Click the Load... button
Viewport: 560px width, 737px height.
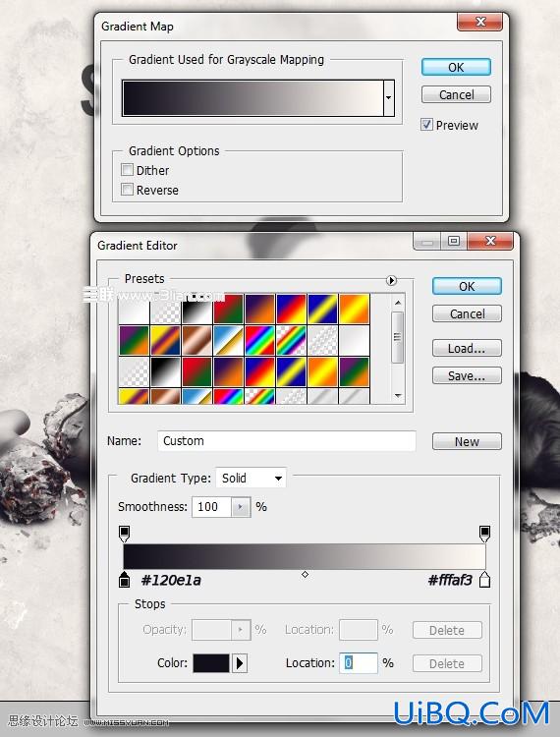(x=467, y=348)
